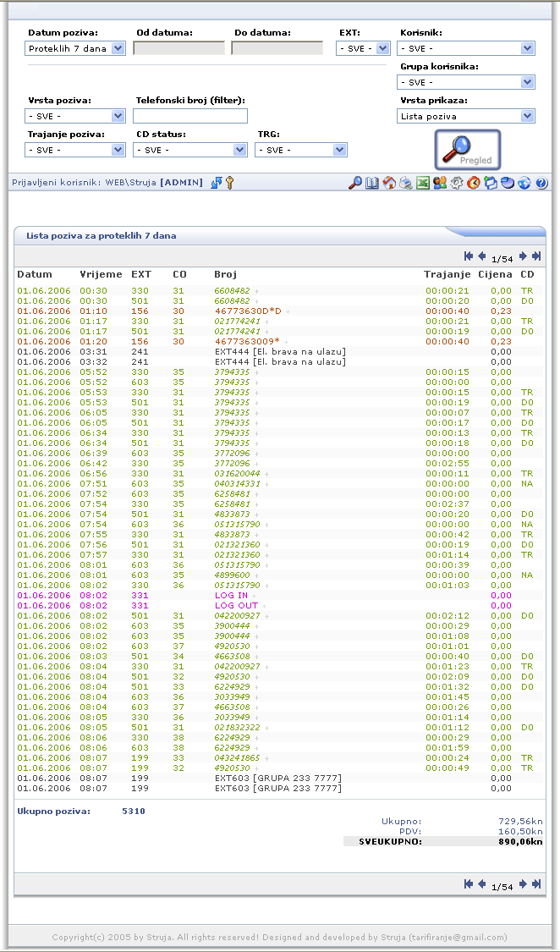This screenshot has width=560, height=952.
Task: Expand the TRG dropdown
Action: coord(301,150)
